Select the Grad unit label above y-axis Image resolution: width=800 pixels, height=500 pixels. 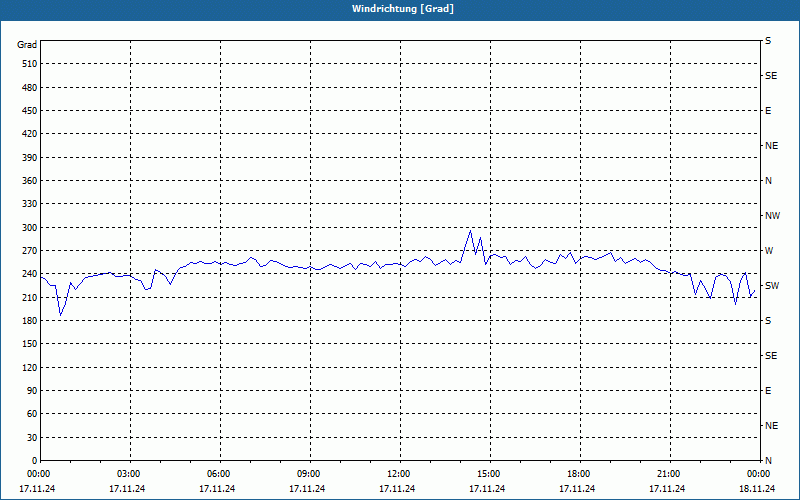[x=27, y=45]
